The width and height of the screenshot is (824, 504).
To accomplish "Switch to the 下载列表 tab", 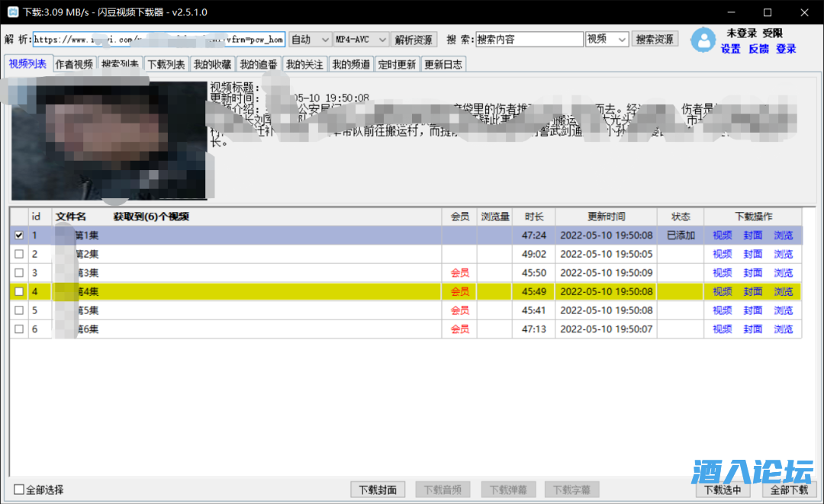I will pos(166,65).
